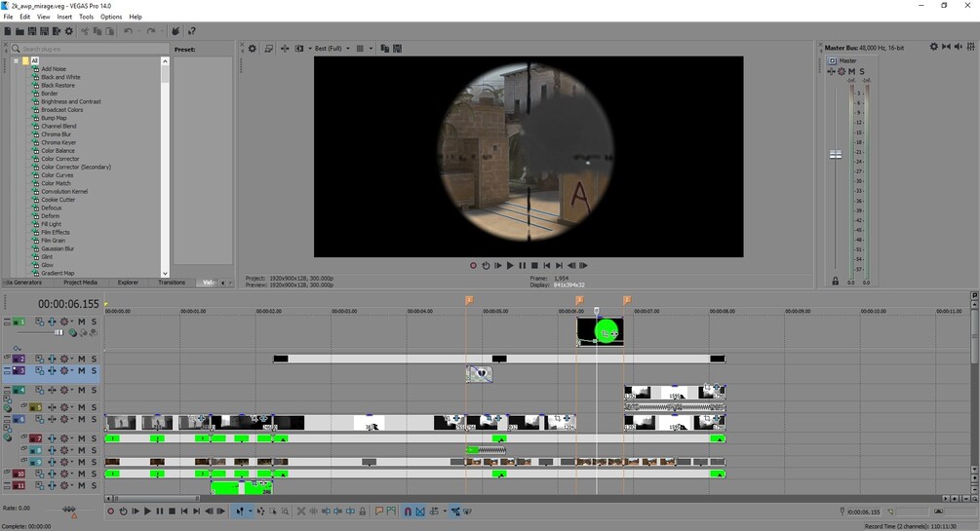Insert marker icon in the bottom toolbar
Viewport: 980px width, 531px height.
[378, 511]
